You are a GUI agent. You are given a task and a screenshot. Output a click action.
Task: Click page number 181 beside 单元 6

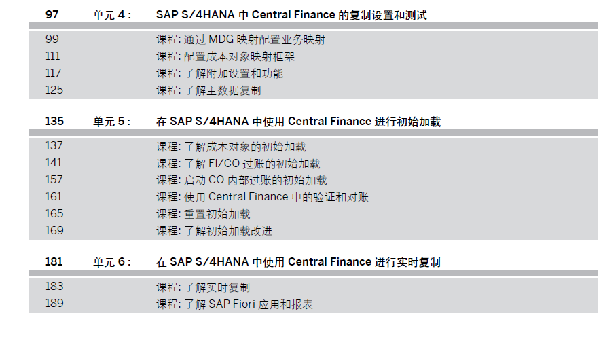pyautogui.click(x=54, y=261)
